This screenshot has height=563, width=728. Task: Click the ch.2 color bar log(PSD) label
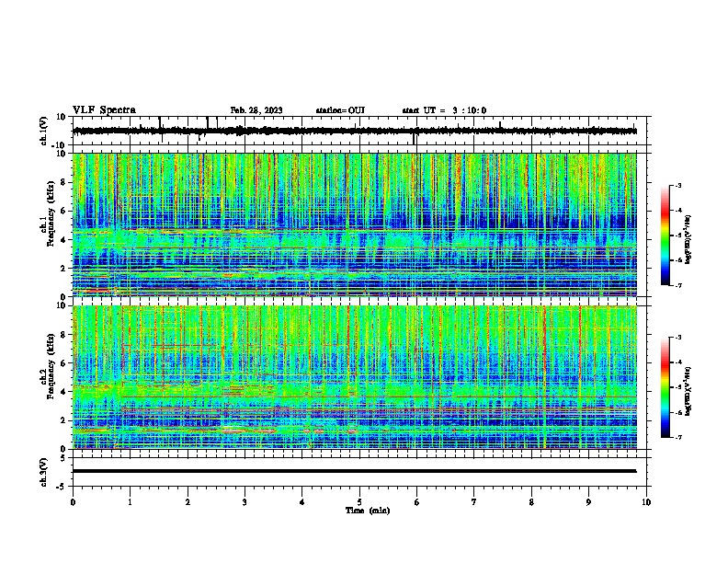(688, 392)
